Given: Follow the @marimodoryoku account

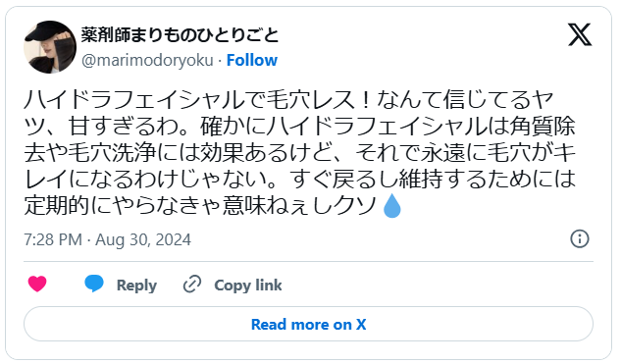Looking at the screenshot, I should [252, 60].
